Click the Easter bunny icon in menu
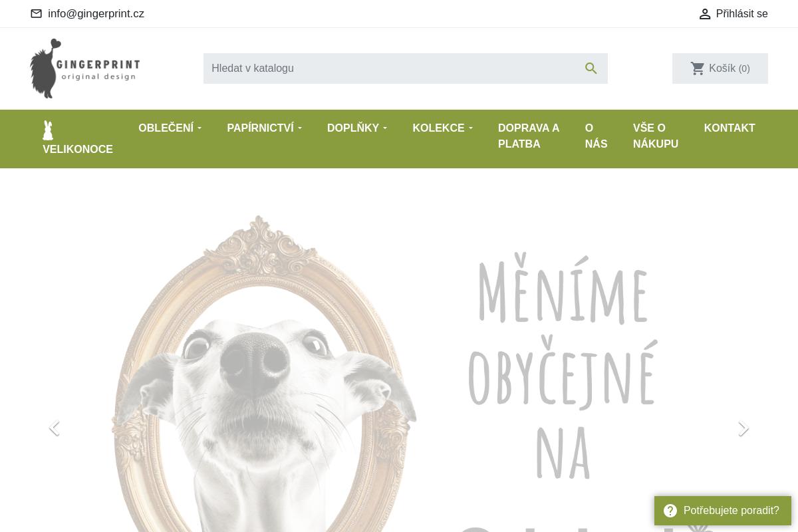Screen dimensions: 798x532 pyautogui.click(x=48, y=130)
